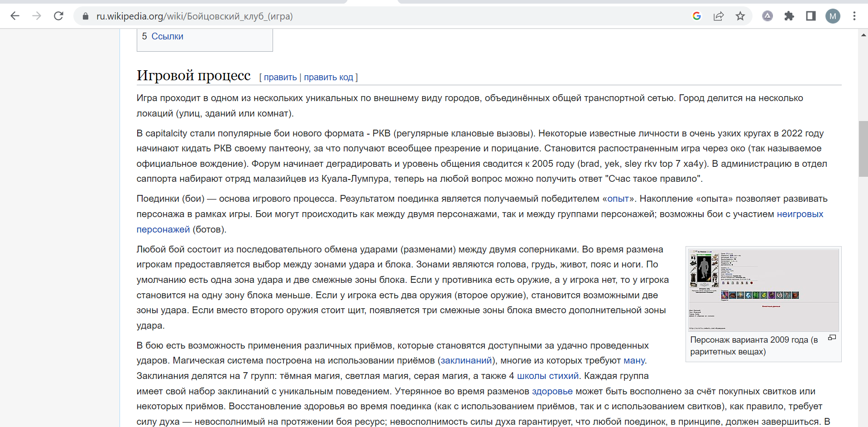Open the triangle extension icon

(767, 16)
